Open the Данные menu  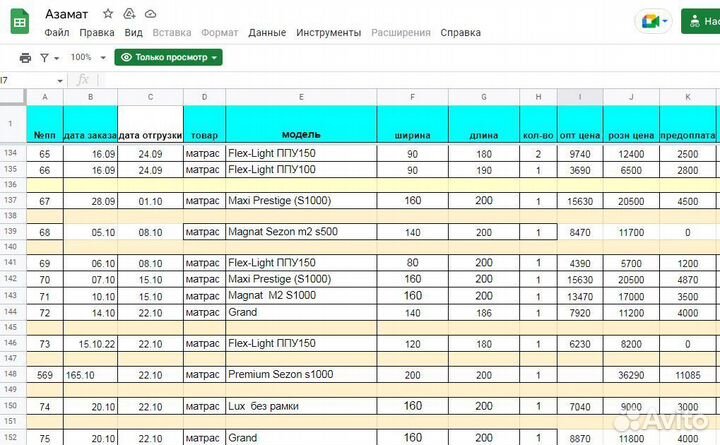[267, 33]
